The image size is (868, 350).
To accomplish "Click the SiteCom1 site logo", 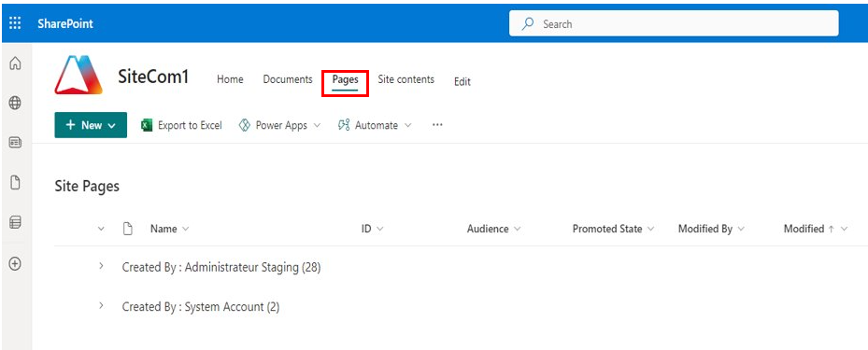I will 78,75.
